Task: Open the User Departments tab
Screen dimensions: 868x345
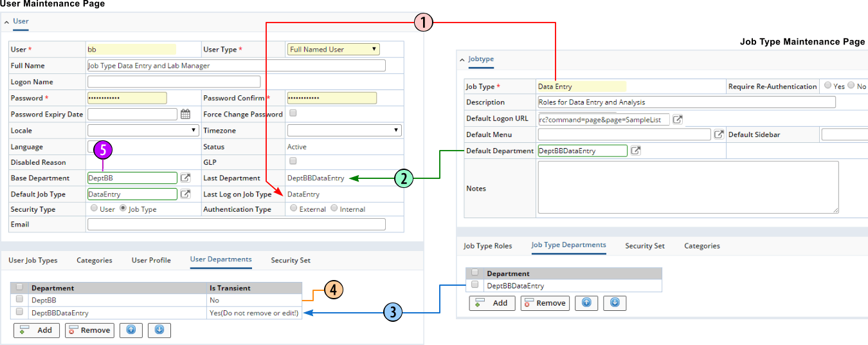Action: point(221,259)
